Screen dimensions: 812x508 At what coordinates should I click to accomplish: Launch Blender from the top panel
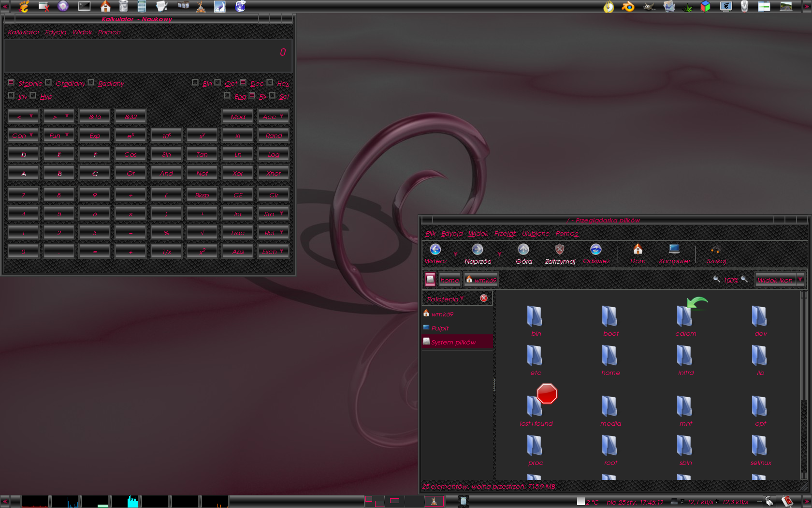pos(628,6)
